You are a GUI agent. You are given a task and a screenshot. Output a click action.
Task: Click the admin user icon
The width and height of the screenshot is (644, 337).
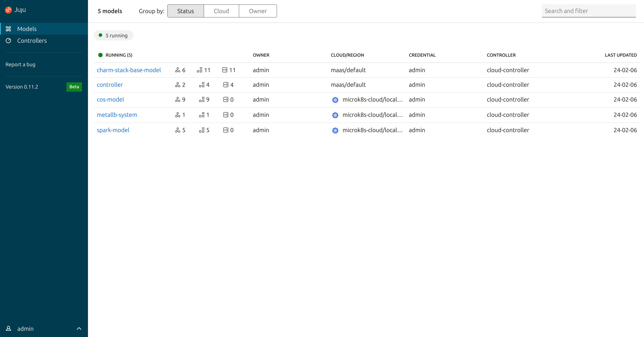[x=8, y=328]
